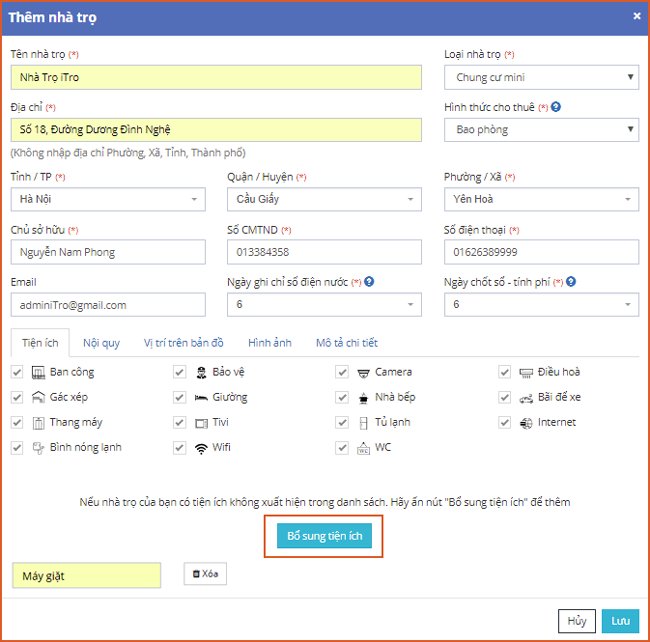Open the Loại nhà trọ dropdown

541,77
